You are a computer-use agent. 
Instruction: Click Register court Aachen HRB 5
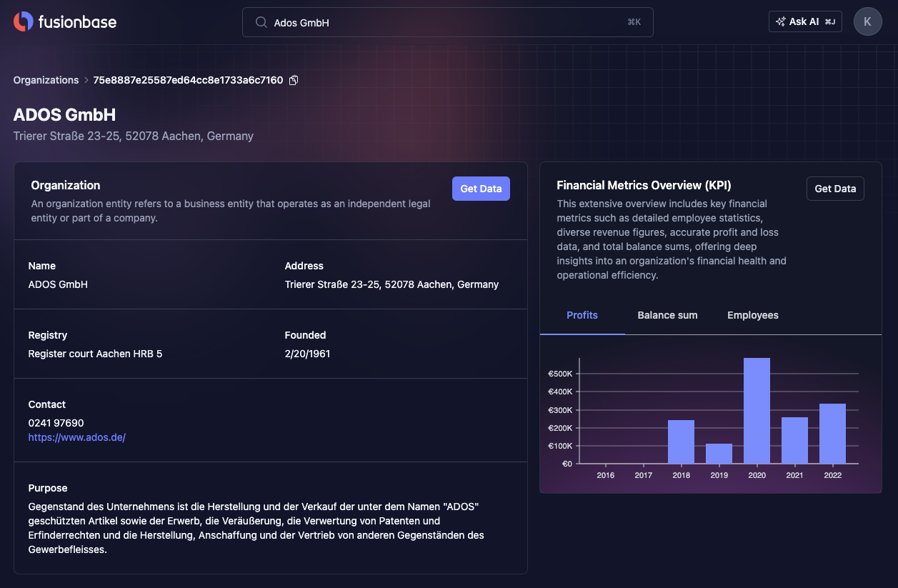coord(95,354)
